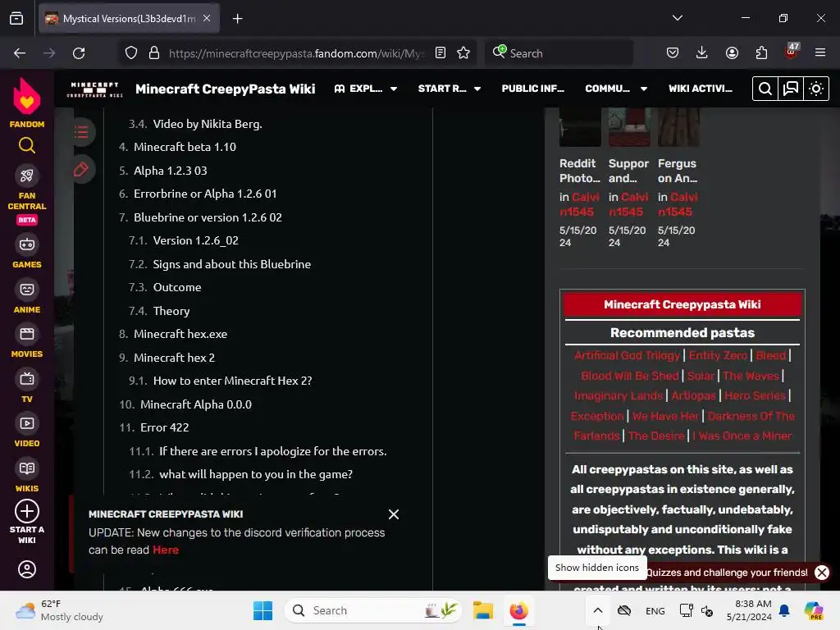Click the Minecraft CreepyPasta Wiki title
The width and height of the screenshot is (840, 630).
[226, 89]
